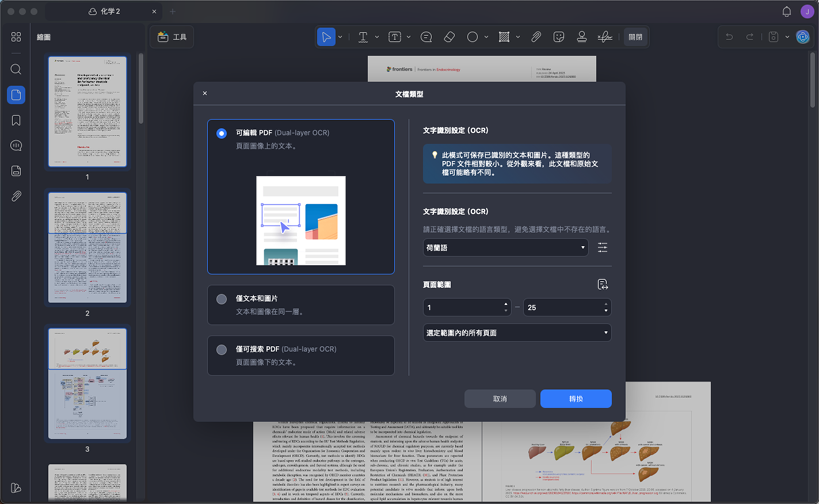The height and width of the screenshot is (504, 819).
Task: Click the 轉換 convert button
Action: [x=576, y=399]
